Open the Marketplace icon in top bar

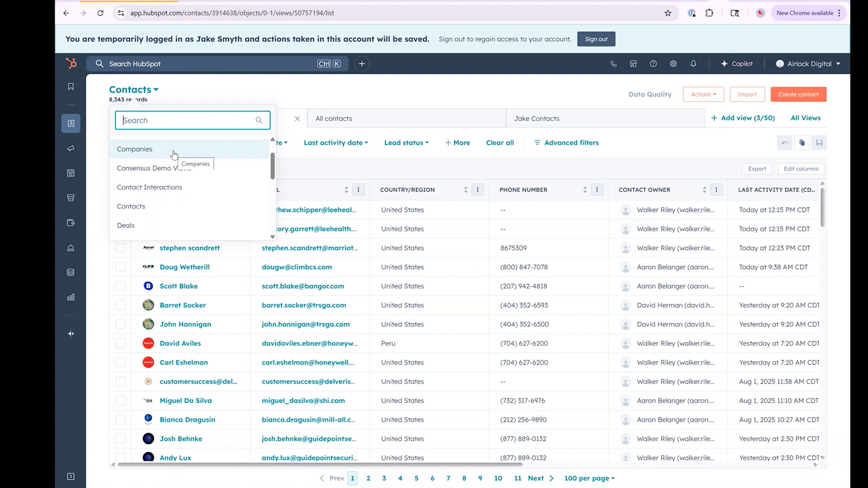633,63
